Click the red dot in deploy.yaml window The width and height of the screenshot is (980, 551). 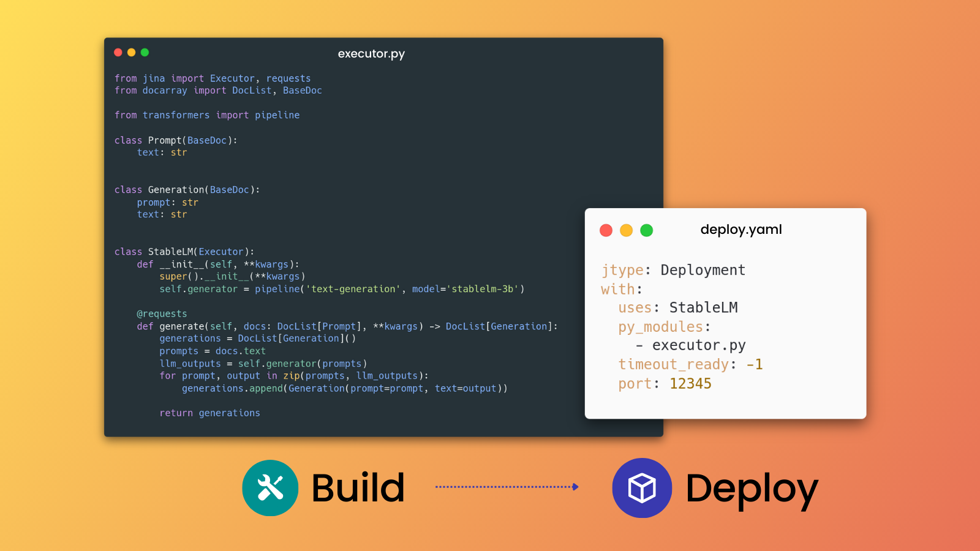[x=606, y=230]
